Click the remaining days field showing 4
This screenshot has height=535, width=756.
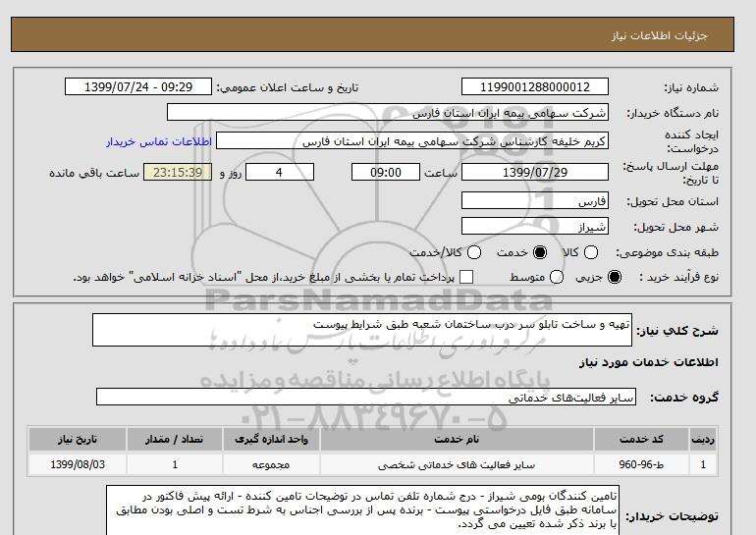coord(280,172)
